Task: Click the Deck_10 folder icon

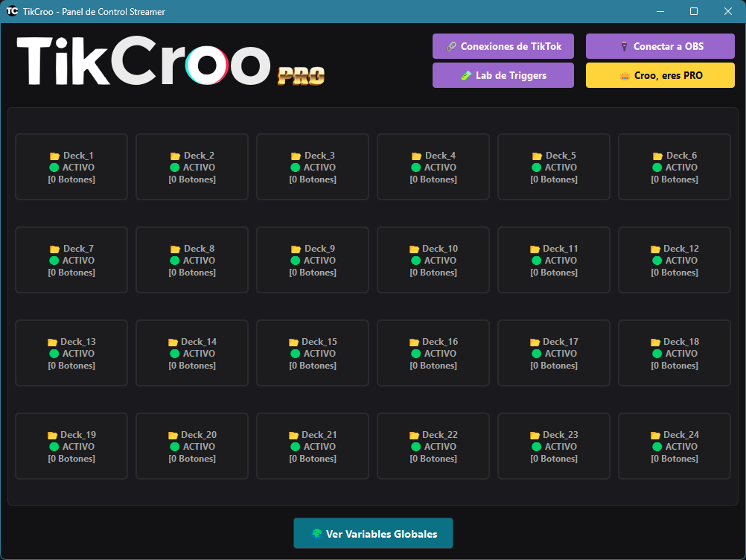Action: 414,249
